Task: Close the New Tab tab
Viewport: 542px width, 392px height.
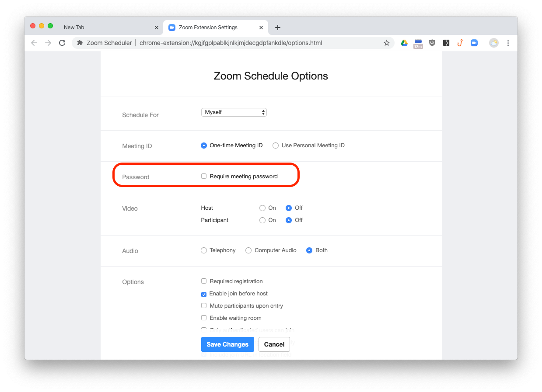Action: click(157, 28)
